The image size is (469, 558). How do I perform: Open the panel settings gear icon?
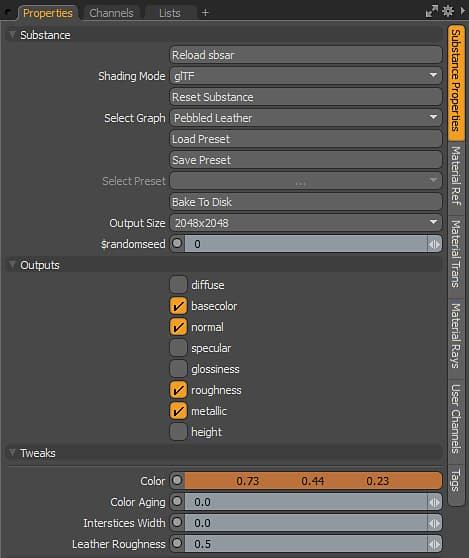(x=447, y=11)
